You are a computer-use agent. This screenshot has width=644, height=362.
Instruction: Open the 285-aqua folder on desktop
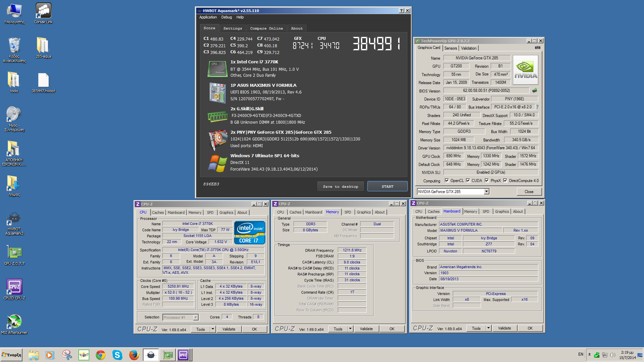(43, 48)
